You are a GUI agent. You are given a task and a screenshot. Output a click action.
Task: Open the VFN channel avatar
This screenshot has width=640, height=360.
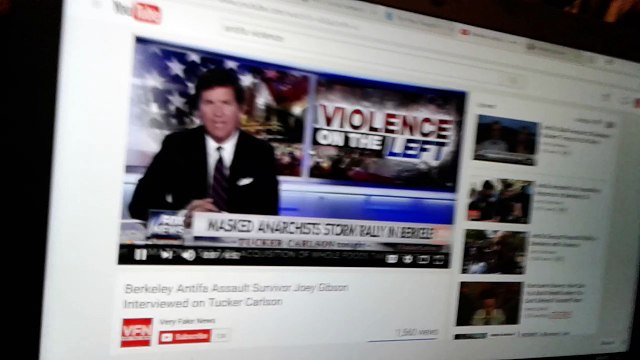tap(137, 333)
